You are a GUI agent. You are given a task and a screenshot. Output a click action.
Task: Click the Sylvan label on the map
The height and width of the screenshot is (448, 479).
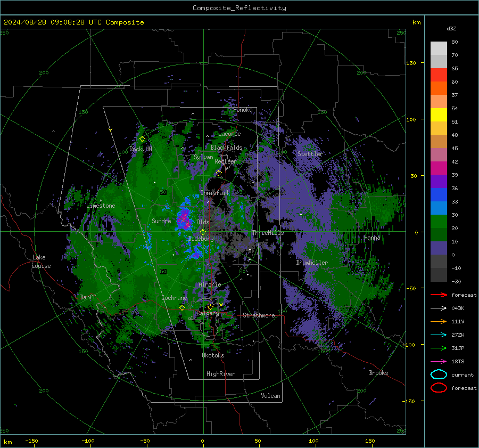(203, 157)
